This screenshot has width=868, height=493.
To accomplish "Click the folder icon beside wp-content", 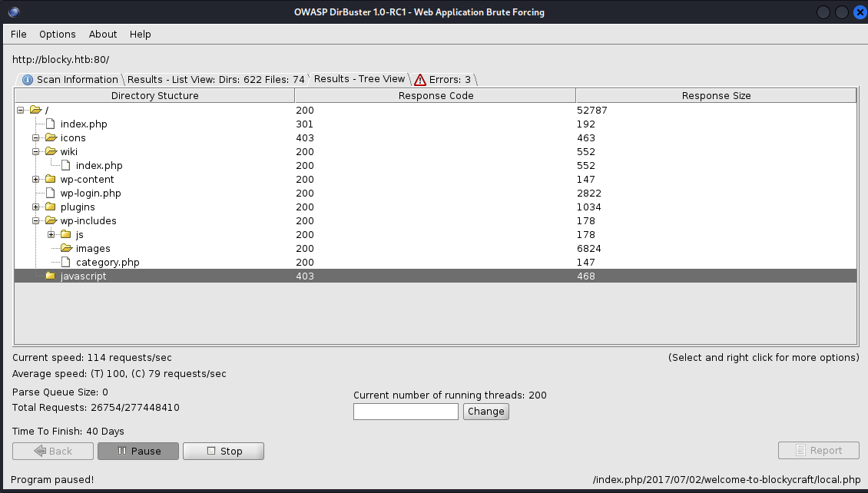I will click(x=51, y=179).
